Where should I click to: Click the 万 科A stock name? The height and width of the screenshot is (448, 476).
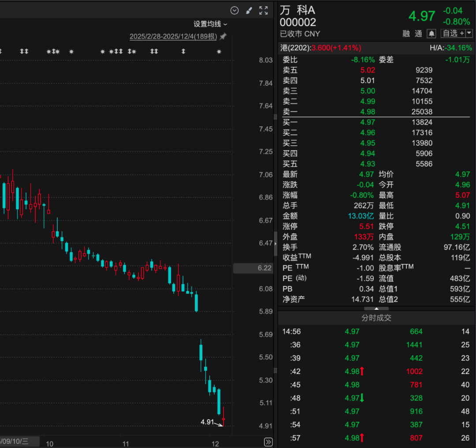point(297,10)
